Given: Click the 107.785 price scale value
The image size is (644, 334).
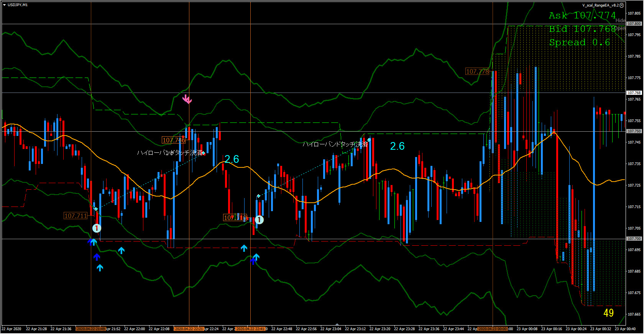Looking at the screenshot, I should [x=634, y=56].
